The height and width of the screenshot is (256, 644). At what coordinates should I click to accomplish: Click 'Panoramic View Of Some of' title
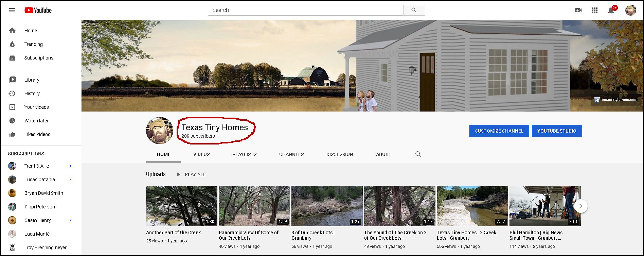249,235
